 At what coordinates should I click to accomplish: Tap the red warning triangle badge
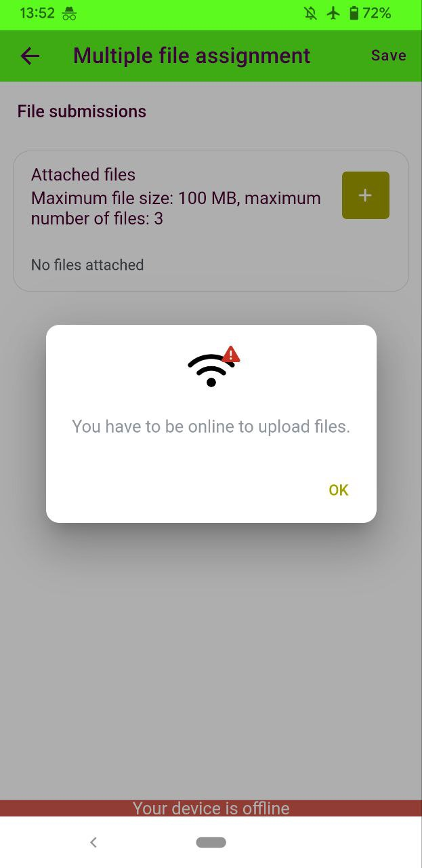click(x=231, y=354)
